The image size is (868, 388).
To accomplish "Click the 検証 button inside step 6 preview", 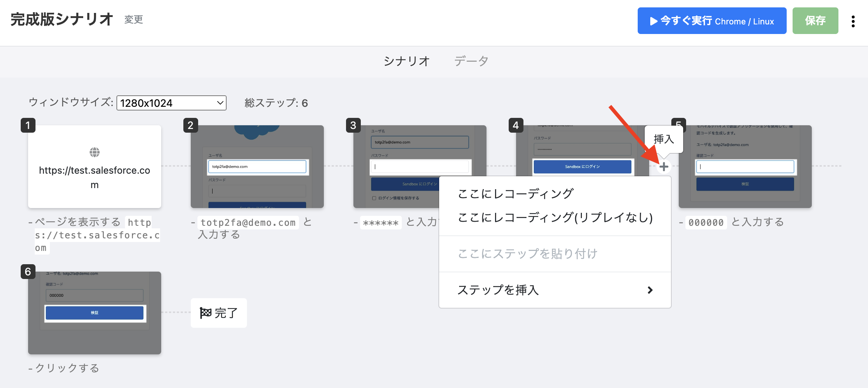I will pyautogui.click(x=94, y=313).
